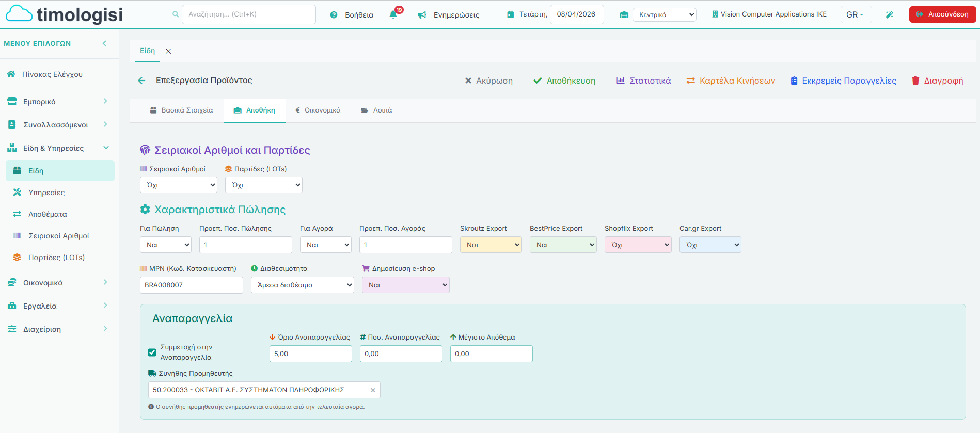Click the megaphone Updates icon
The image size is (980, 433).
(422, 15)
